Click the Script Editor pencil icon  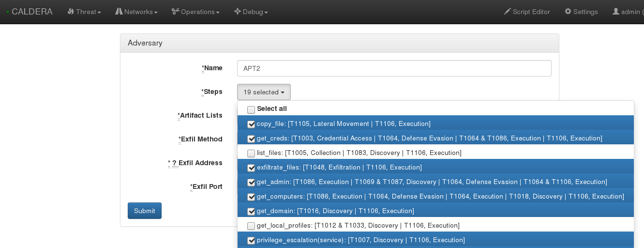click(508, 11)
